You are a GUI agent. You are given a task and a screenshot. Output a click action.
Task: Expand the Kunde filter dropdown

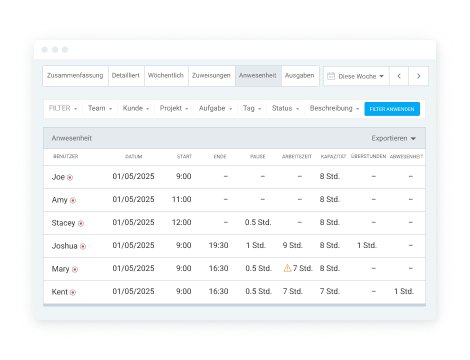click(136, 108)
